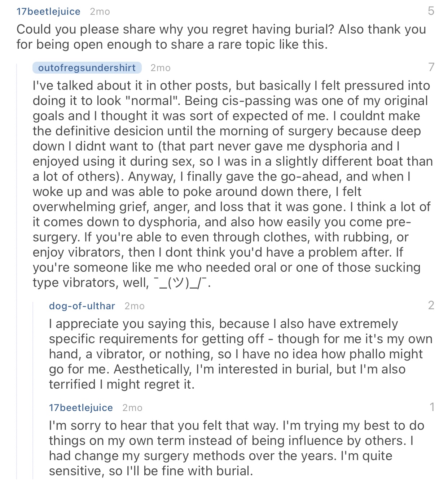Open dog-of-ulthar's user profile
448x485 pixels.
tap(82, 306)
